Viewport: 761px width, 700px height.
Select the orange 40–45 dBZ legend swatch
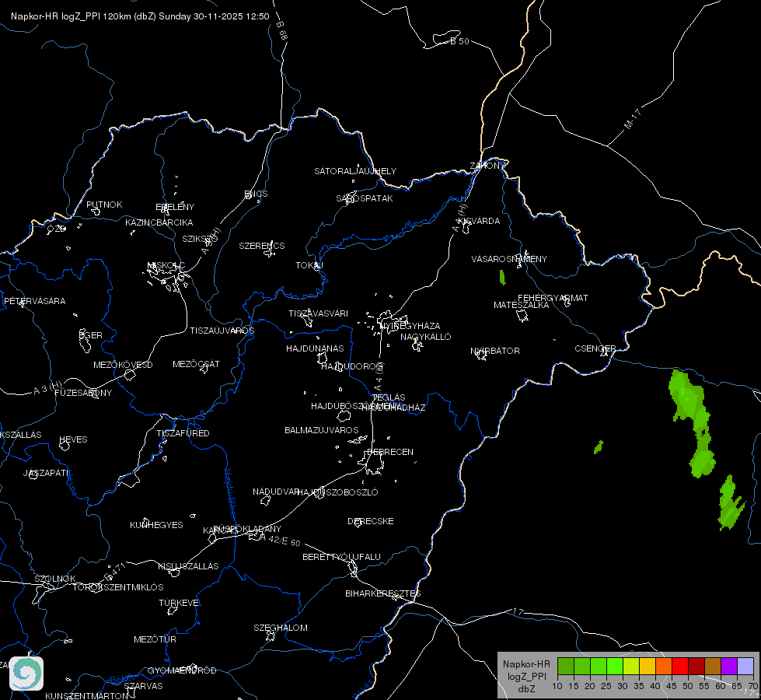[x=664, y=667]
